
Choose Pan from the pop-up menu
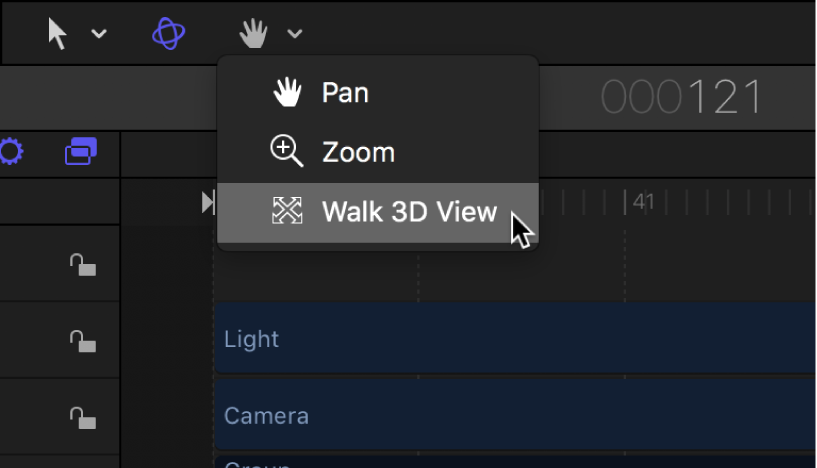(x=345, y=93)
